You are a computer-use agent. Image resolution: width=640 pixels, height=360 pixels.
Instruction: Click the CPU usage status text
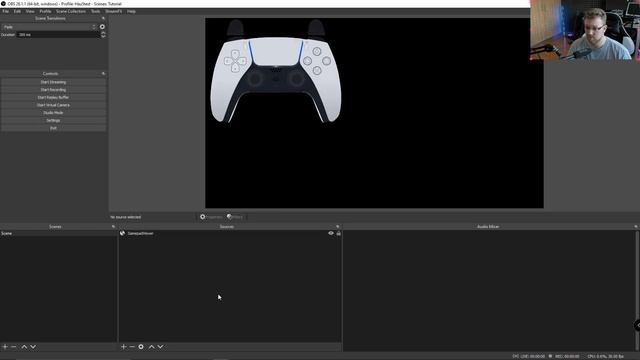tap(605, 356)
